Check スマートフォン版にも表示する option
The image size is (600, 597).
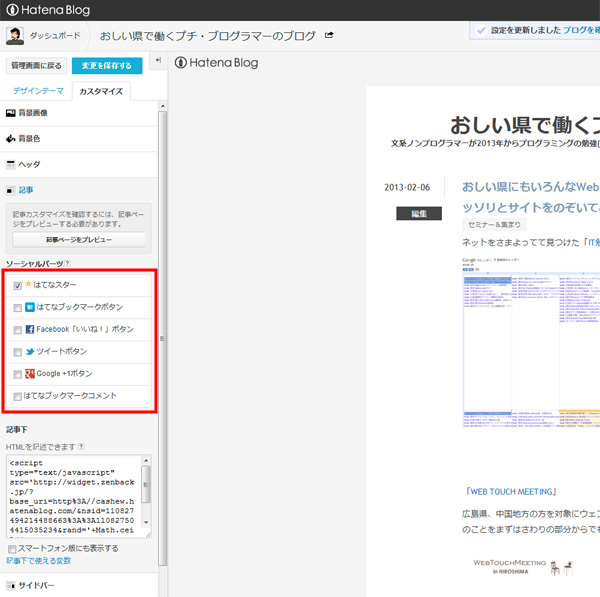click(12, 549)
